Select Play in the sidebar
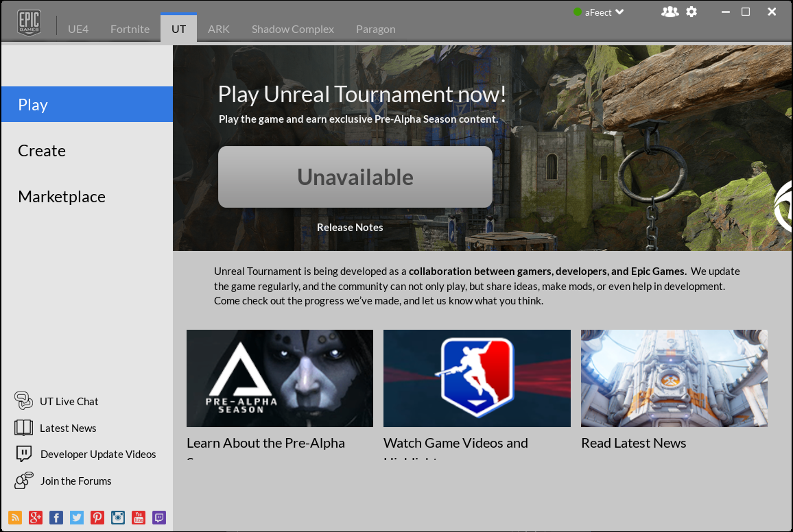Image resolution: width=793 pixels, height=532 pixels. tap(87, 104)
